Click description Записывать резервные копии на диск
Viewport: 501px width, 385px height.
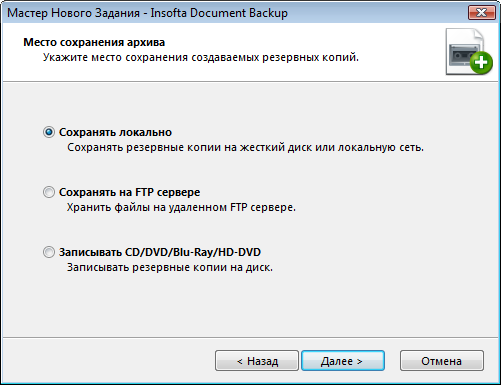[170, 267]
